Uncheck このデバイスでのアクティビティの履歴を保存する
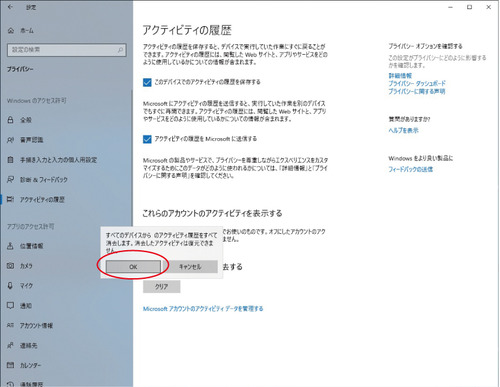 (147, 82)
